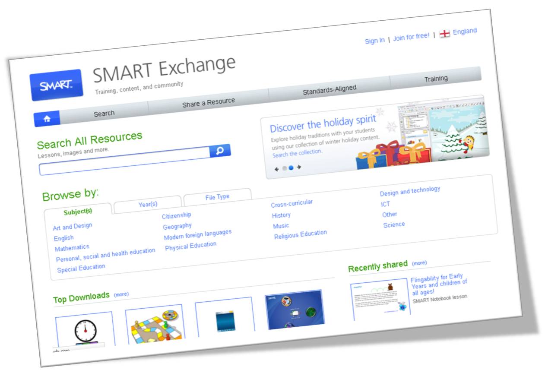Focus the Search All Resources field

tap(124, 161)
